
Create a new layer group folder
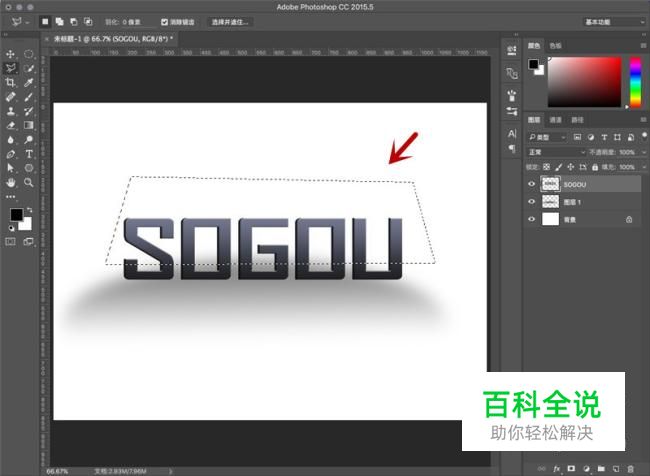601,469
